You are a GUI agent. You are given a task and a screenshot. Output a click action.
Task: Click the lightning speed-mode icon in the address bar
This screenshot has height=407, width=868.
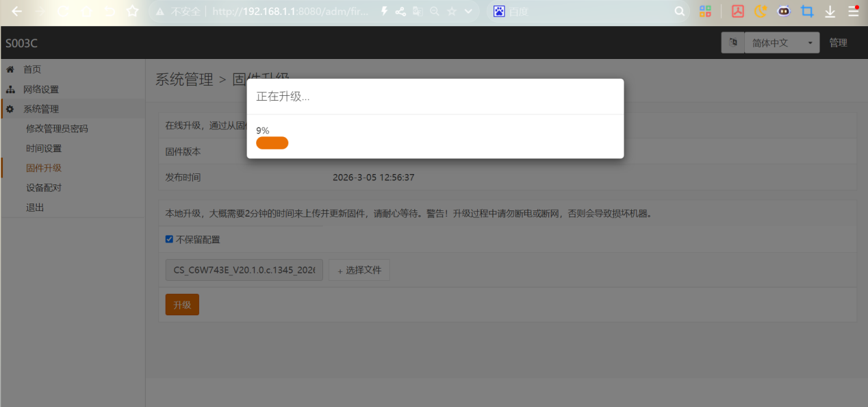coord(384,12)
